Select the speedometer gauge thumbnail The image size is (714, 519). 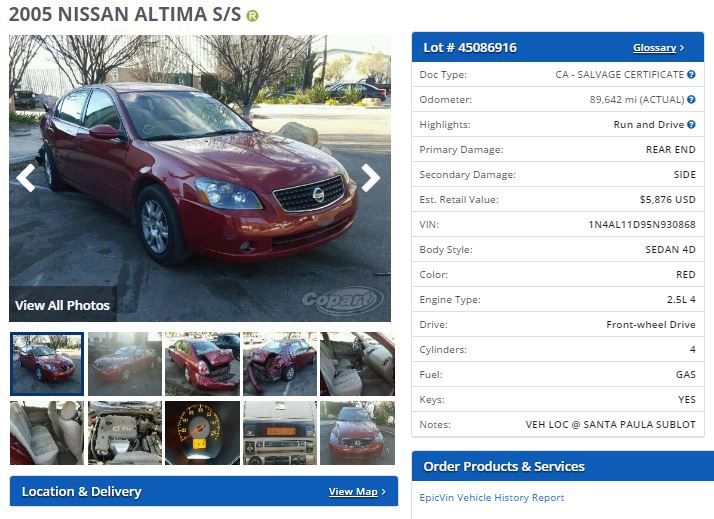[202, 433]
